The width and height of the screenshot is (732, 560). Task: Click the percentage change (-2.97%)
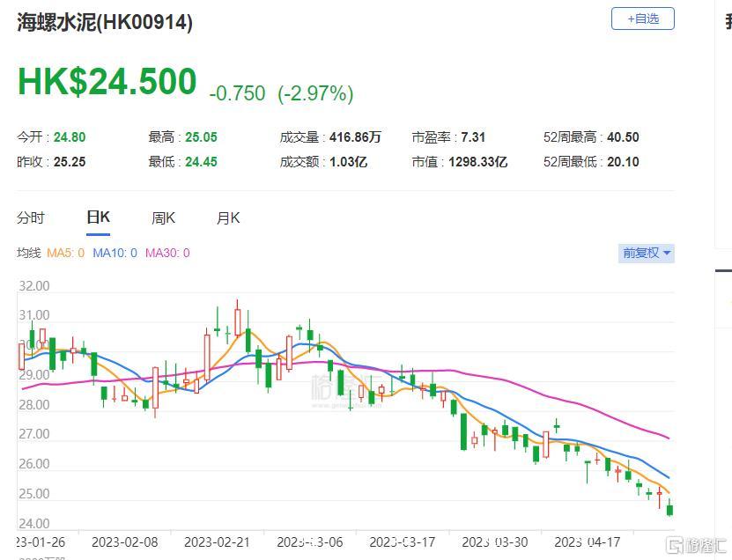(x=315, y=93)
